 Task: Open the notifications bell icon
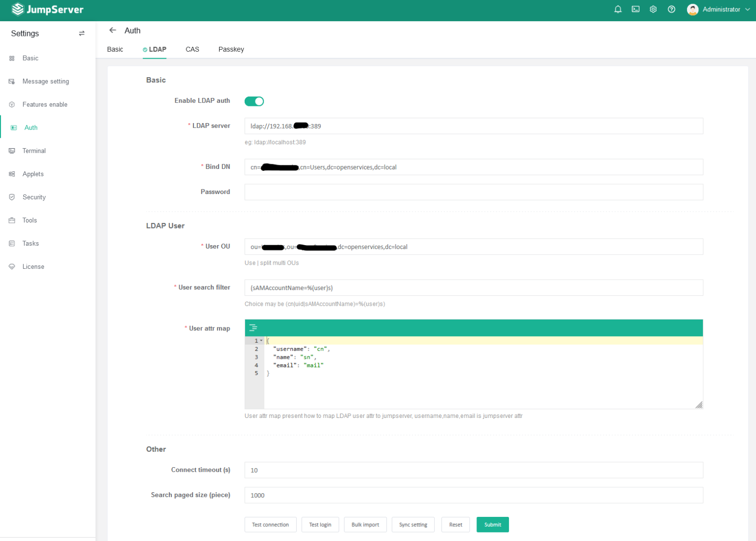click(618, 9)
